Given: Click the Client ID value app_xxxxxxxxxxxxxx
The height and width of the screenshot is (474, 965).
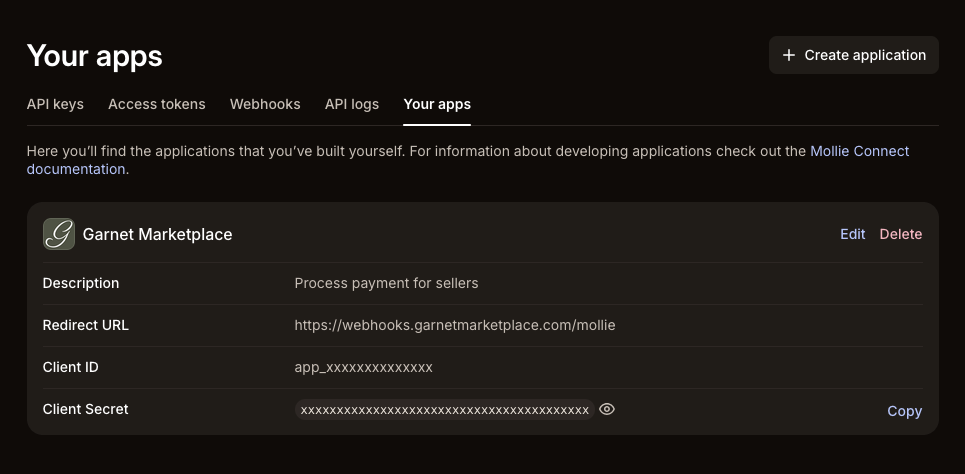Looking at the screenshot, I should coord(364,368).
